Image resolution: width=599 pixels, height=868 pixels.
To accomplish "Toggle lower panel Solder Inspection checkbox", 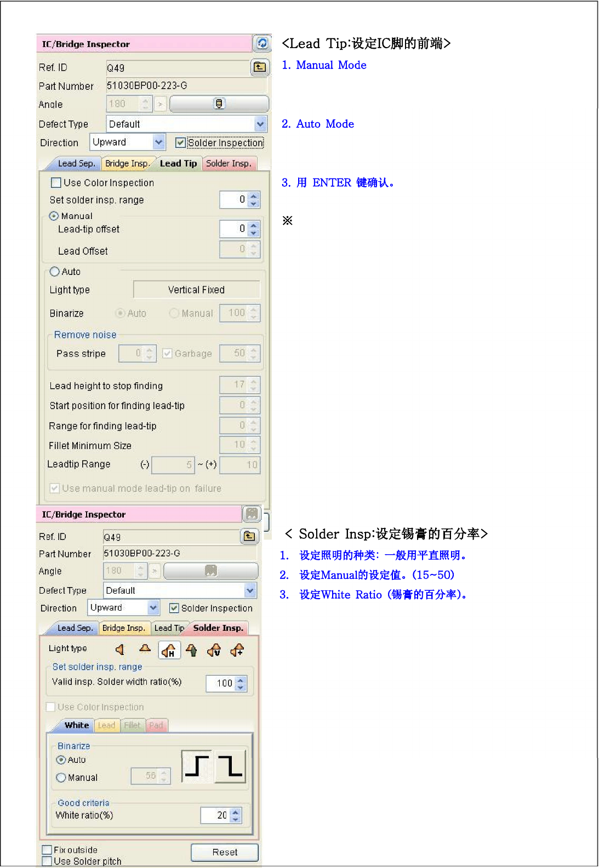I will [x=174, y=608].
